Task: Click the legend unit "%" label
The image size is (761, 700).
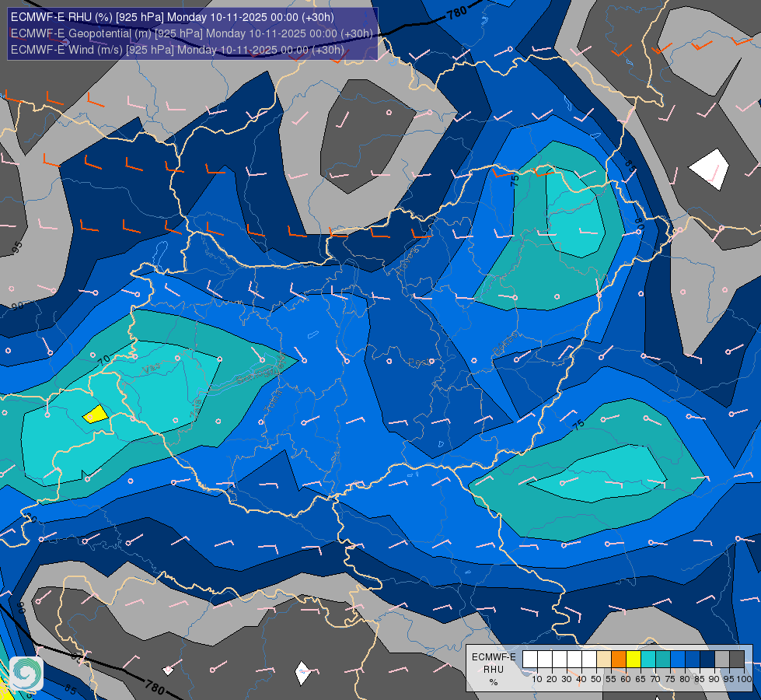Action: tap(494, 682)
